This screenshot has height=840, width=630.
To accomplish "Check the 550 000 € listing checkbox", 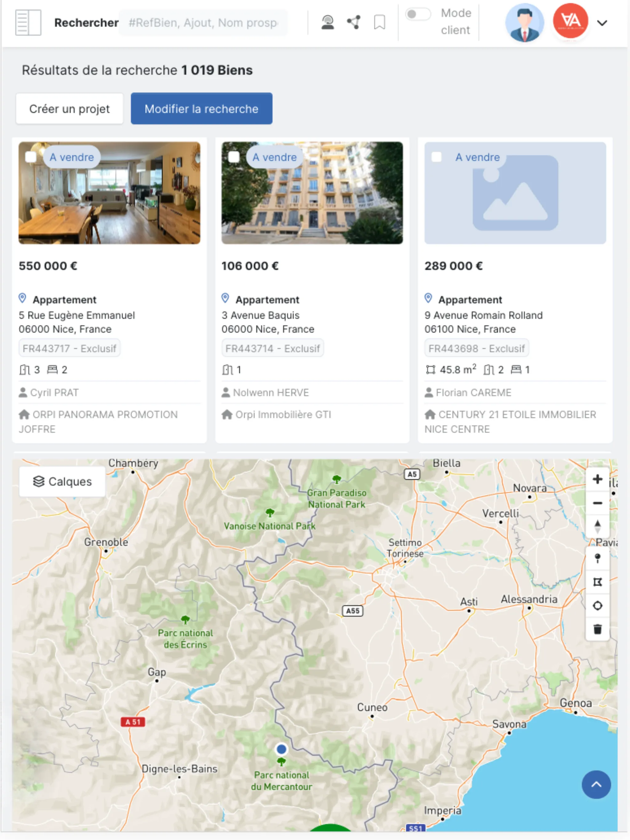I will click(x=31, y=157).
